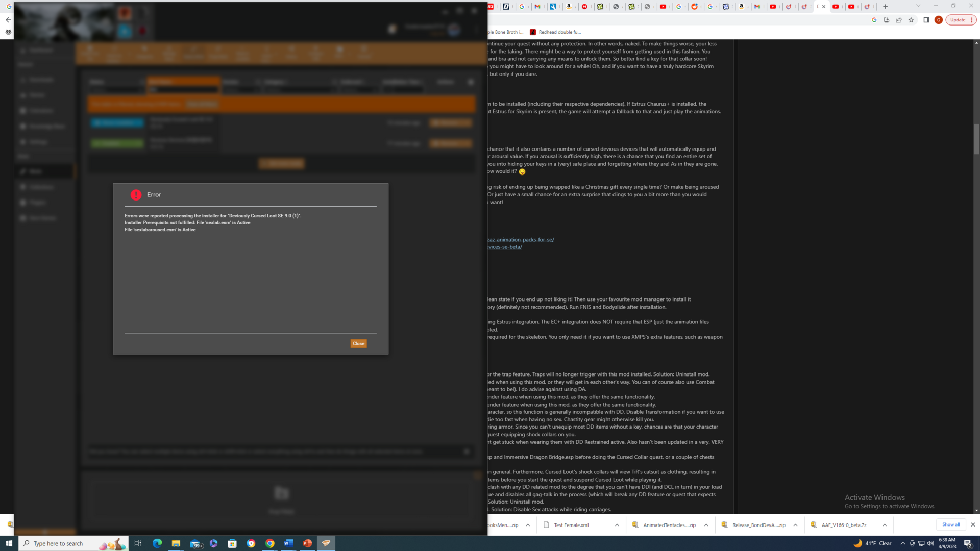Image resolution: width=980 pixels, height=551 pixels.
Task: Show hidden system tray icons
Action: [903, 543]
